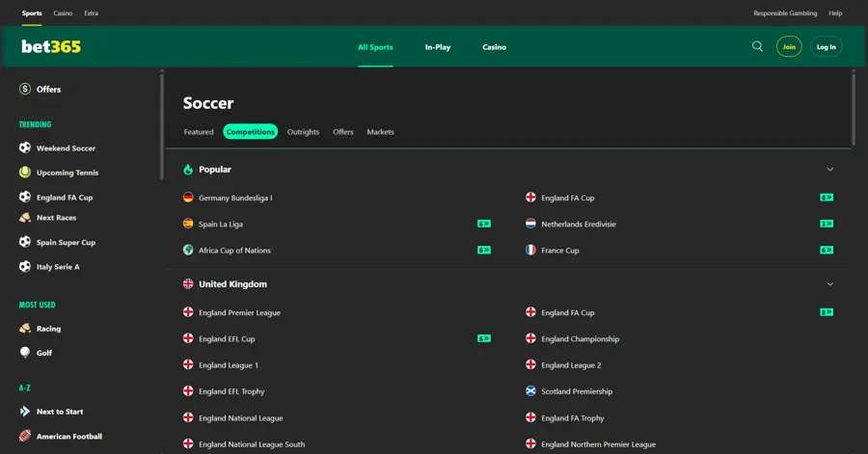Open the Offers tab under Soccer

[x=342, y=132]
